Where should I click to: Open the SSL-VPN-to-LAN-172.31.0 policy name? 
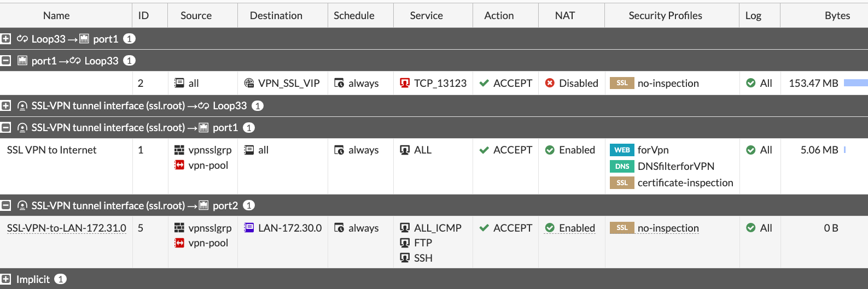pyautogui.click(x=67, y=228)
